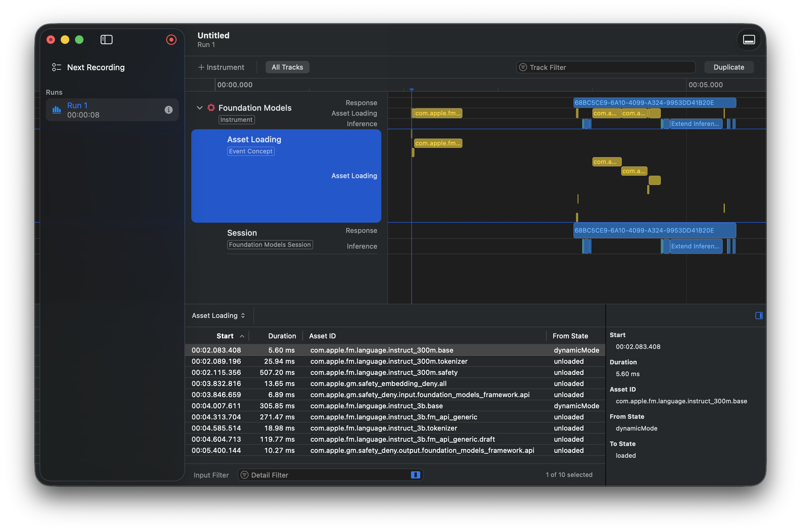Open Run 1 info icon
Image resolution: width=801 pixels, height=532 pixels.
pos(168,109)
